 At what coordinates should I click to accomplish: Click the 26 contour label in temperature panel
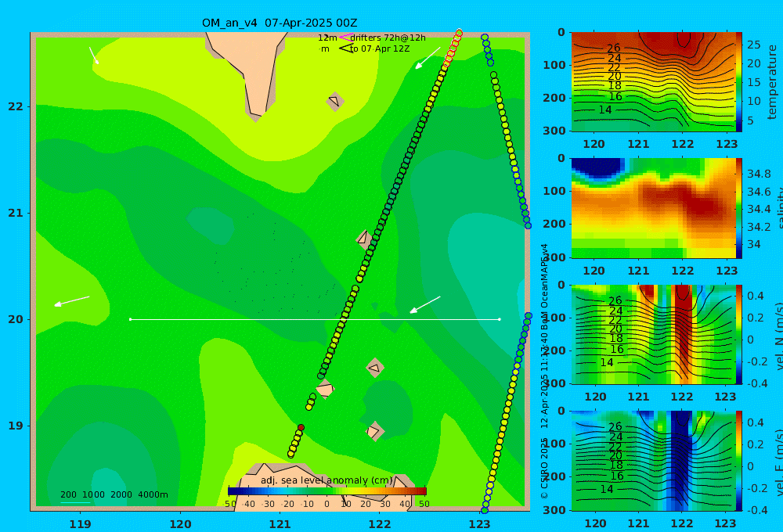coord(614,48)
